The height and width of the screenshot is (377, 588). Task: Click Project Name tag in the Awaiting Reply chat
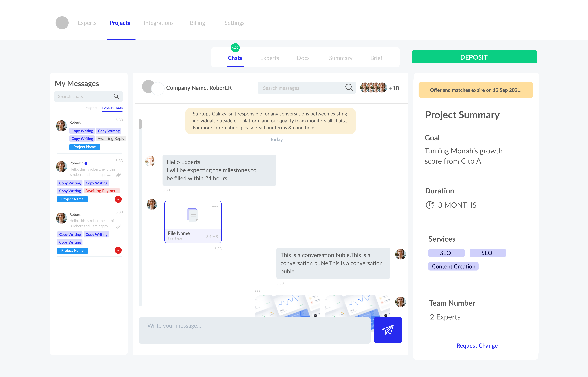tap(85, 147)
